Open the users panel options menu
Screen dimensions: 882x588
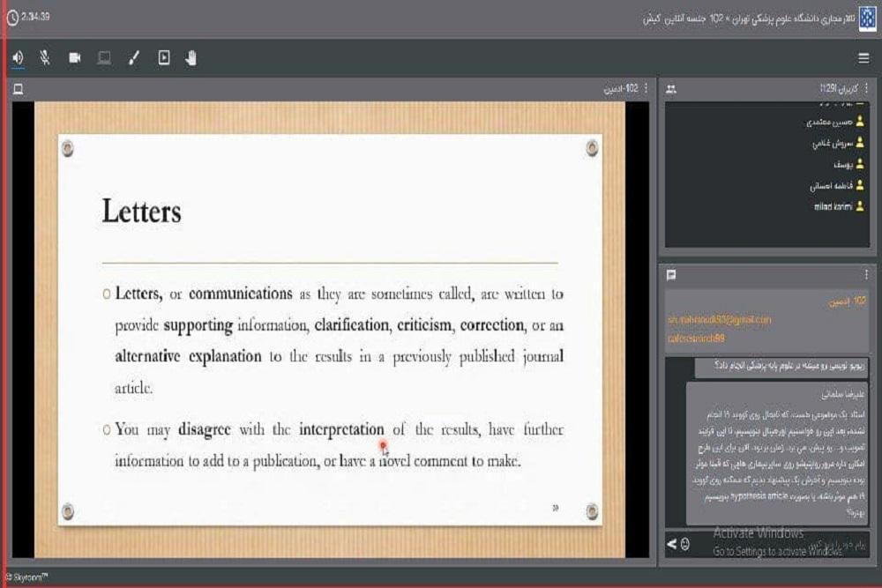866,88
